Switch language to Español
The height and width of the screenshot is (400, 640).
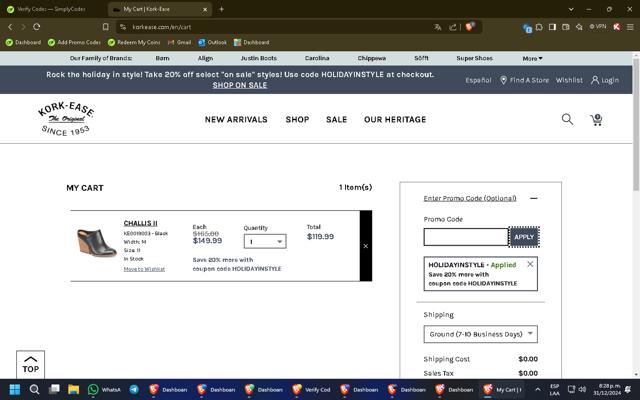click(x=478, y=80)
